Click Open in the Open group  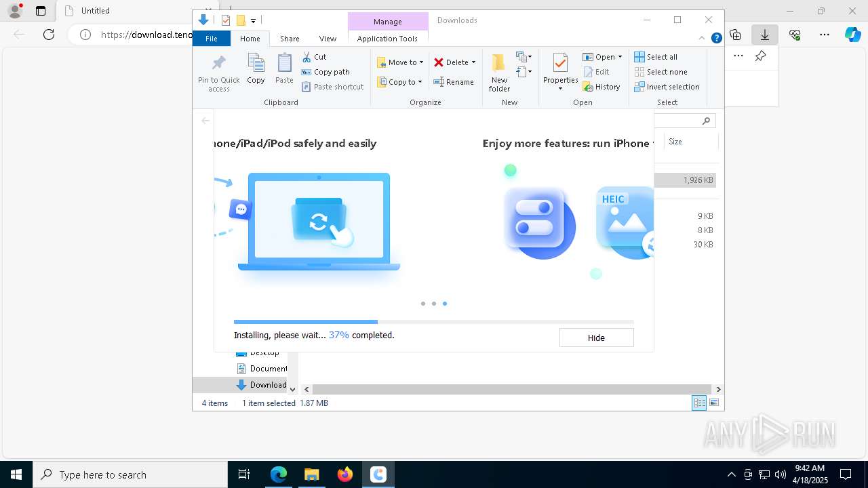tap(599, 57)
